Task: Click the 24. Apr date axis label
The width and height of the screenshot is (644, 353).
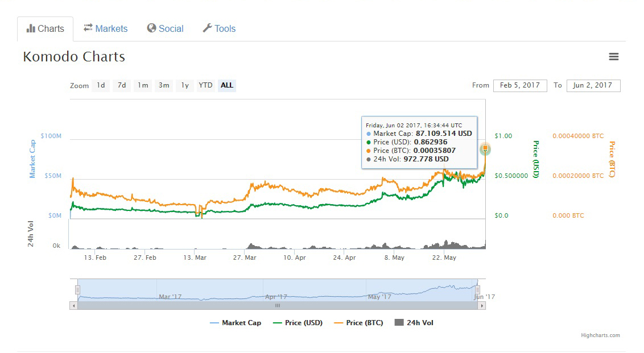Action: click(345, 258)
